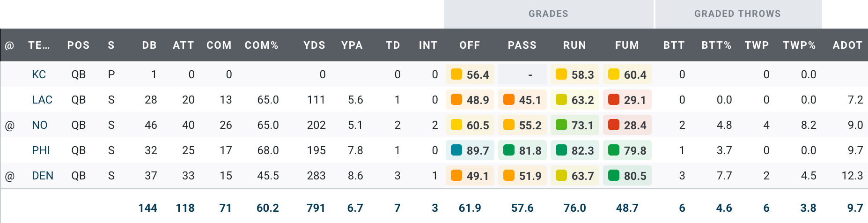Viewport: 868px width, 223px height.
Task: Sort by the INT column header
Action: (428, 45)
